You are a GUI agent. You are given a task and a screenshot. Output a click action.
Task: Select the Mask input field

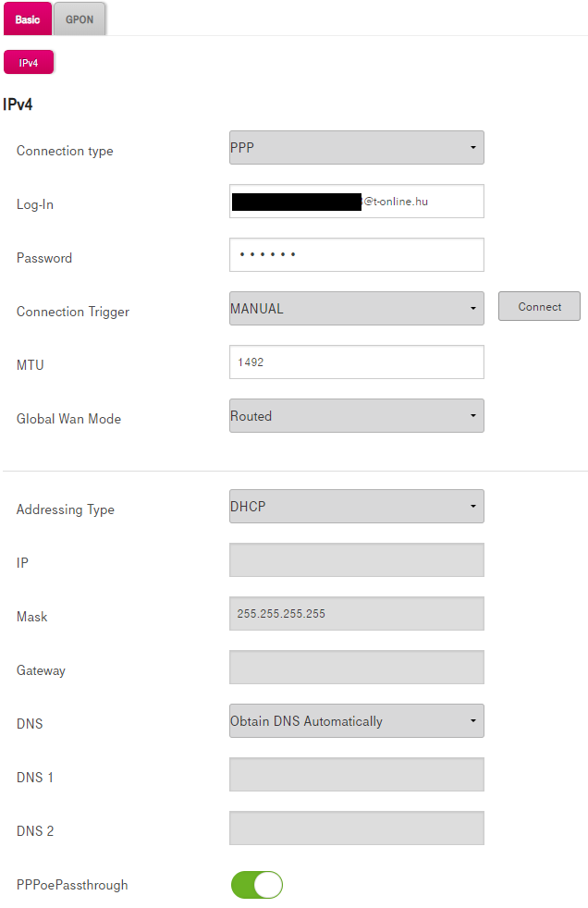point(356,614)
